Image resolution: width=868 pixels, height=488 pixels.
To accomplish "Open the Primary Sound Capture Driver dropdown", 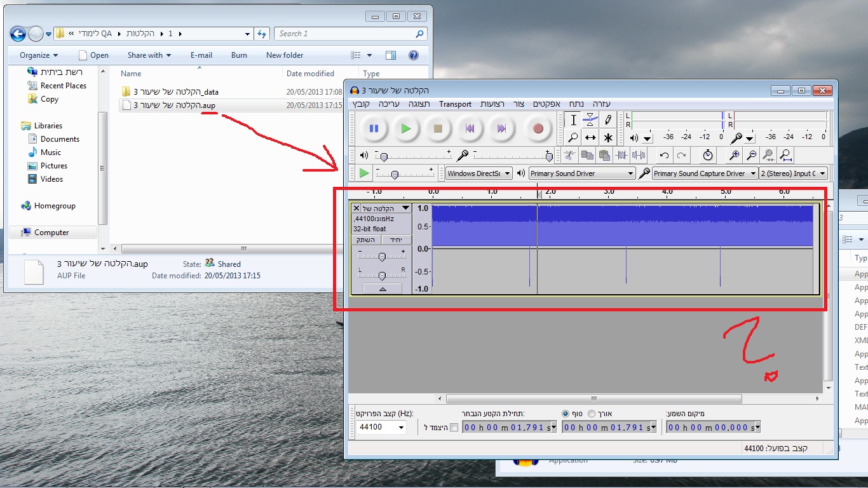I will [x=705, y=173].
